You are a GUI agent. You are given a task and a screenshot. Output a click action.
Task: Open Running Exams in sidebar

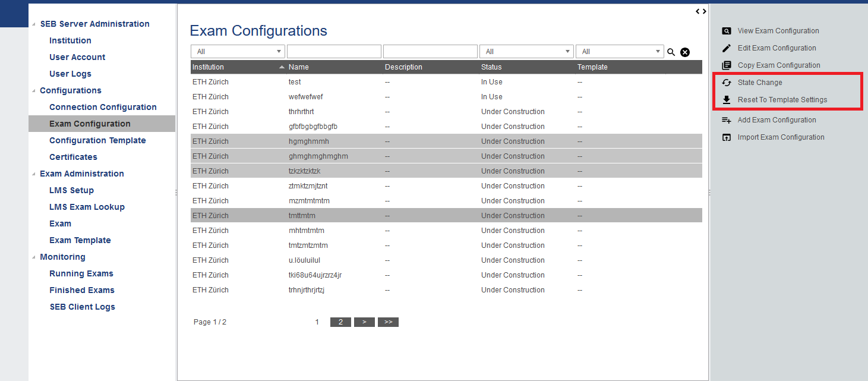point(81,273)
